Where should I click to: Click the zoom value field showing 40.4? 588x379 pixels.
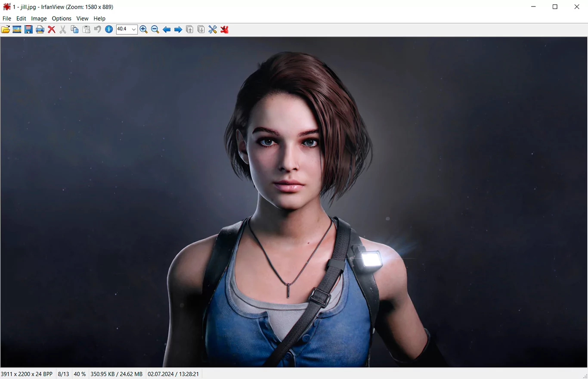point(124,29)
